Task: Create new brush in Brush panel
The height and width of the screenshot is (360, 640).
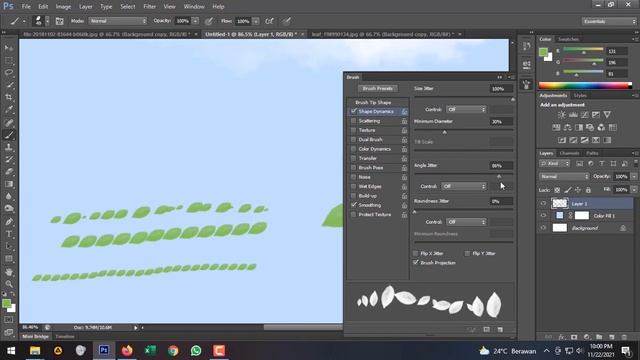Action: coord(500,329)
